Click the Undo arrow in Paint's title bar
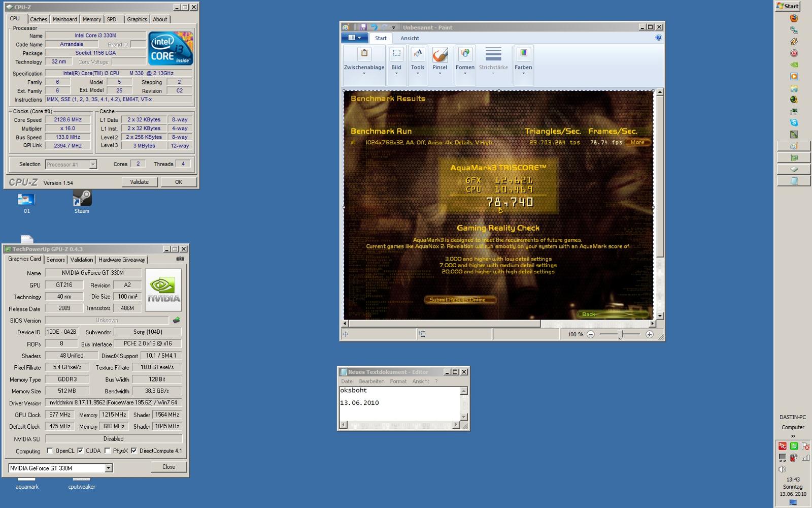The image size is (812, 508). (374, 27)
